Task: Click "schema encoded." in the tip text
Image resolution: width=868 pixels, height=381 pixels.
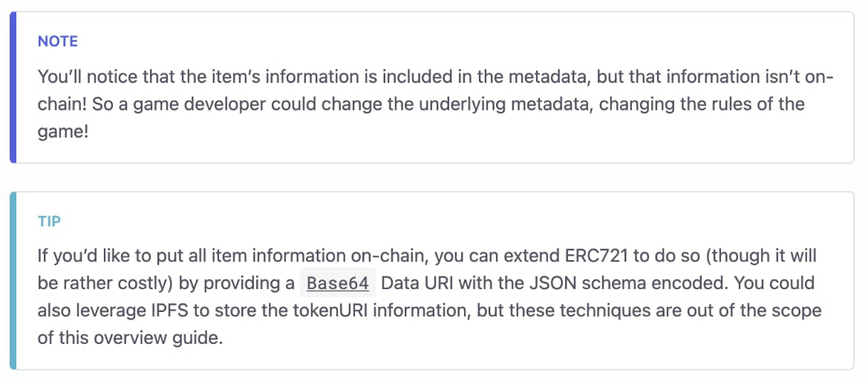Action: click(x=655, y=283)
